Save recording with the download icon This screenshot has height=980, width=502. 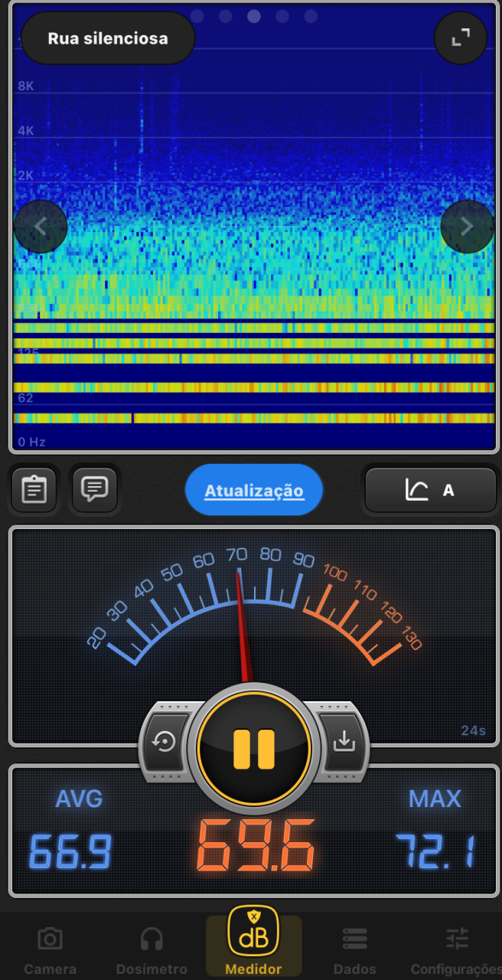(344, 741)
